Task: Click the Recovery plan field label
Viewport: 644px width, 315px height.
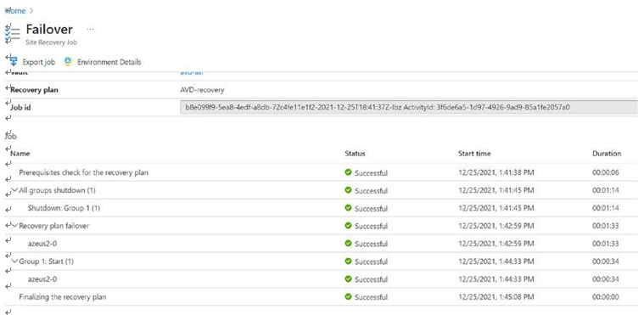Action: [34, 90]
